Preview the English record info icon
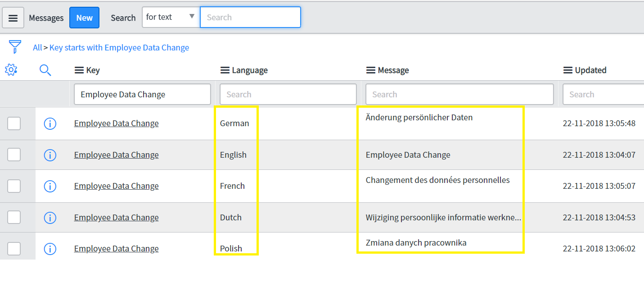 point(50,155)
